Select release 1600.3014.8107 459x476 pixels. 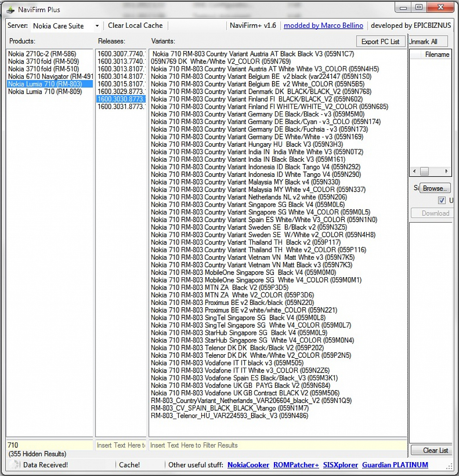point(121,77)
